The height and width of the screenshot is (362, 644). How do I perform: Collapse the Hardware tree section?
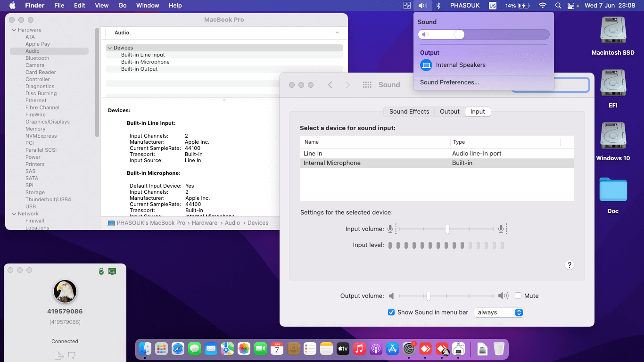(14, 30)
